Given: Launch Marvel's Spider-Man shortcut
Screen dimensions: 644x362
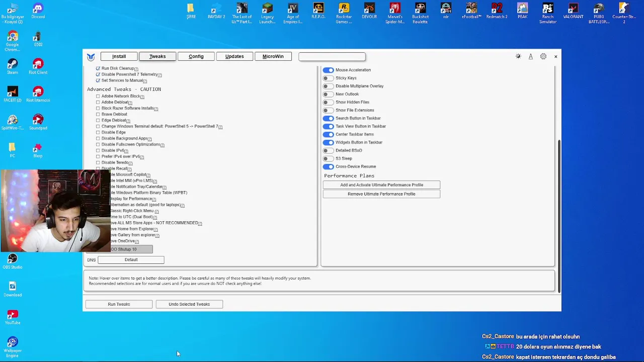Looking at the screenshot, I should pyautogui.click(x=395, y=14).
